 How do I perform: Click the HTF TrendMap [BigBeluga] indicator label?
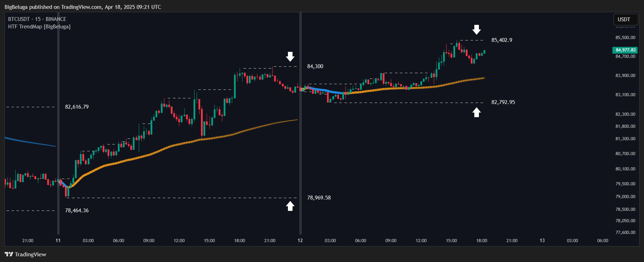(39, 27)
